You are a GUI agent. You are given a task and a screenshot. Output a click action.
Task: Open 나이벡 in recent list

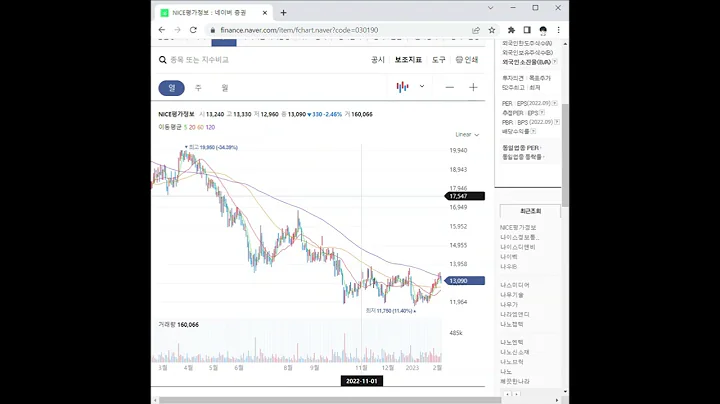(509, 257)
